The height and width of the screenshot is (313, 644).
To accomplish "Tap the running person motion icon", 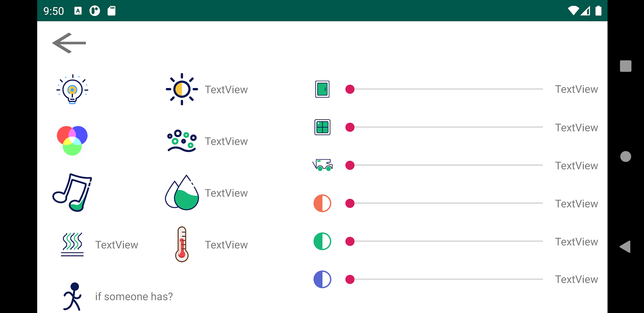I will (72, 297).
